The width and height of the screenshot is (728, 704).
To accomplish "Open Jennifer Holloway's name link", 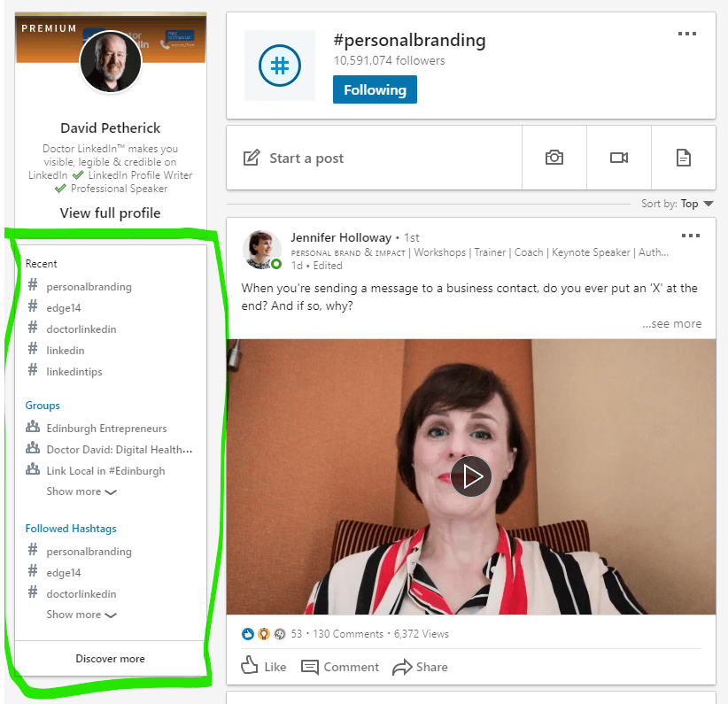I will pos(341,237).
